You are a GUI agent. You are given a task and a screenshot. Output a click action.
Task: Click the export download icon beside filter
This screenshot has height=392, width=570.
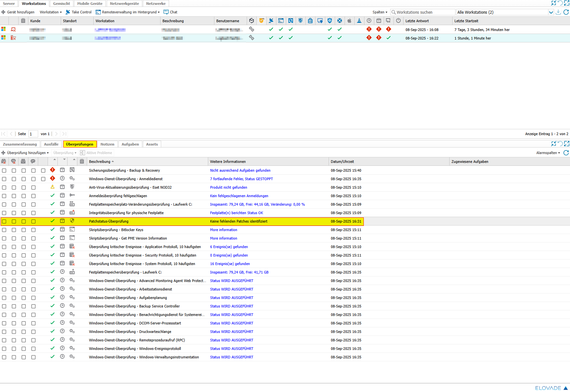(x=558, y=12)
